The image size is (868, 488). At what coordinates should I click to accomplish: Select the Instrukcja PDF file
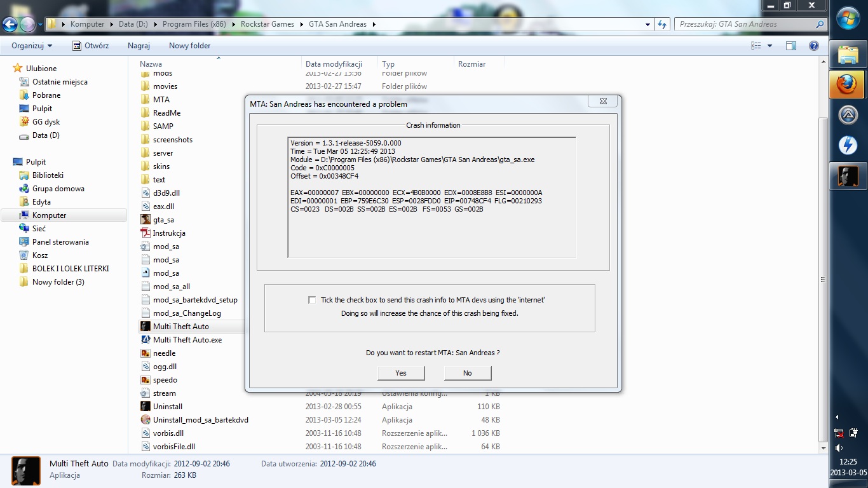(168, 233)
